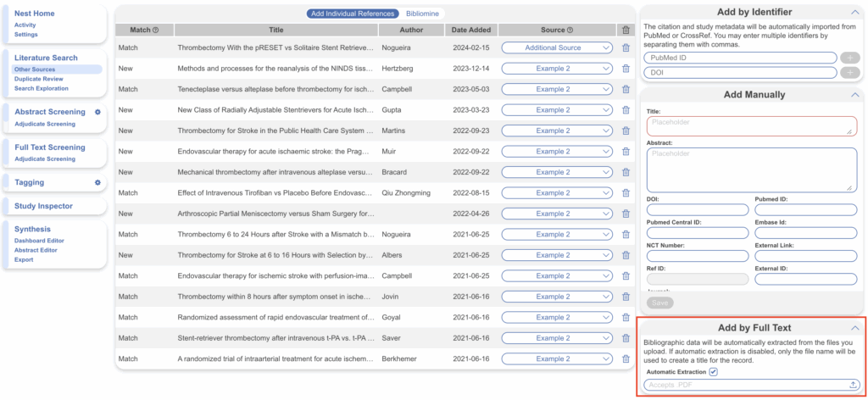Open Abstract Screening settings gear
The height and width of the screenshot is (400, 868).
click(x=97, y=112)
